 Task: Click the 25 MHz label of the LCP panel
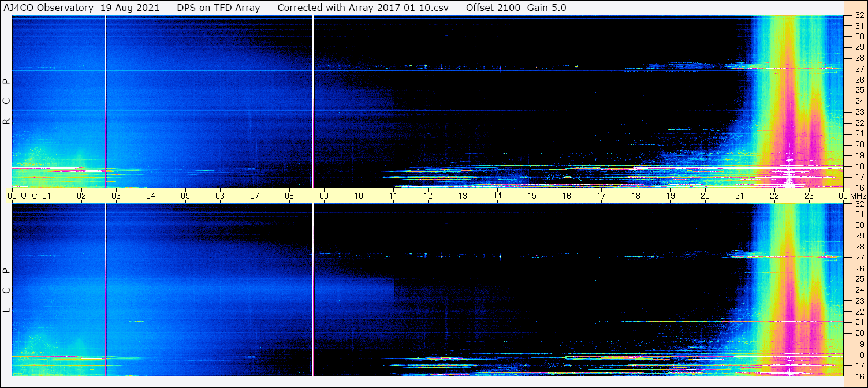pos(859,279)
